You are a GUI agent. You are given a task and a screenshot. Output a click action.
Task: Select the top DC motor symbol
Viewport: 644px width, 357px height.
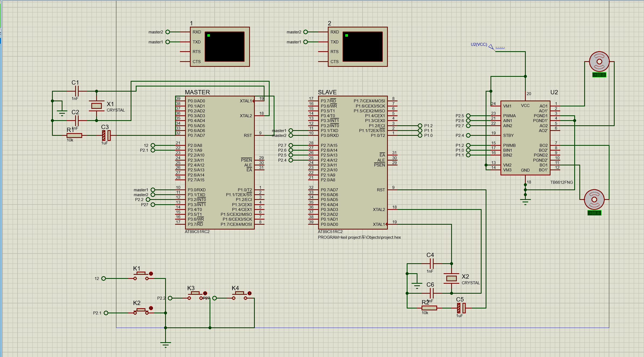(x=599, y=62)
